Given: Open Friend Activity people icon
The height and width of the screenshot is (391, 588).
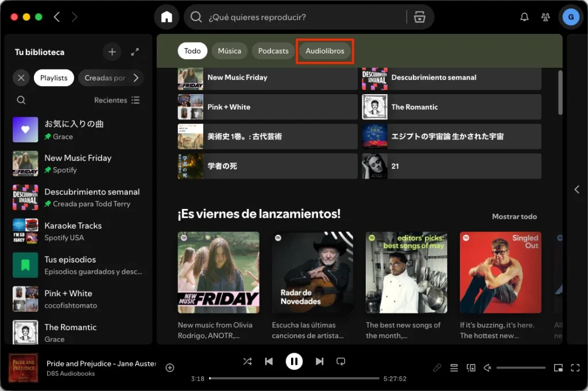Looking at the screenshot, I should pyautogui.click(x=546, y=17).
